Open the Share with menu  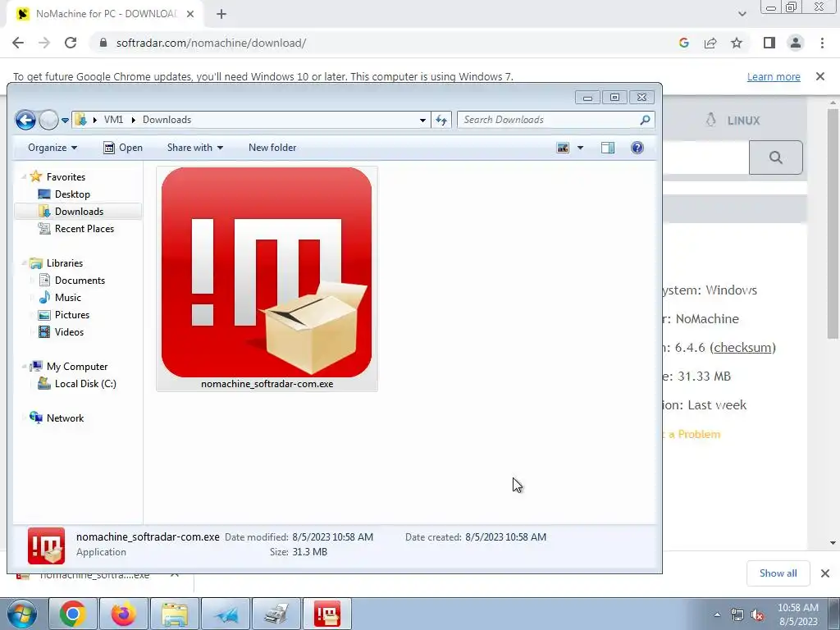195,148
